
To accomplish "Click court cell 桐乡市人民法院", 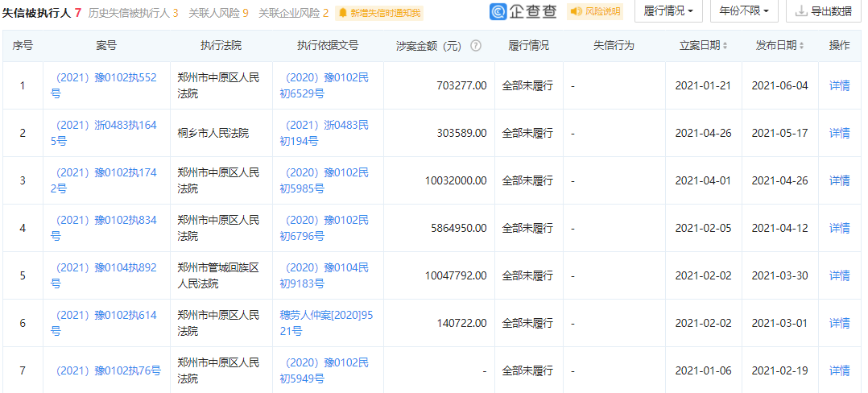I will 213,134.
